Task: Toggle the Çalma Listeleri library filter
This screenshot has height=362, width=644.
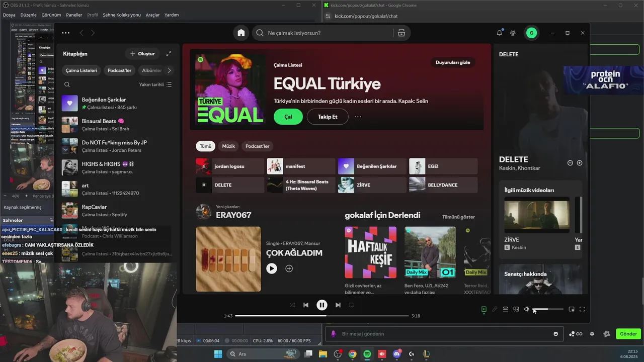Action: pos(81,70)
